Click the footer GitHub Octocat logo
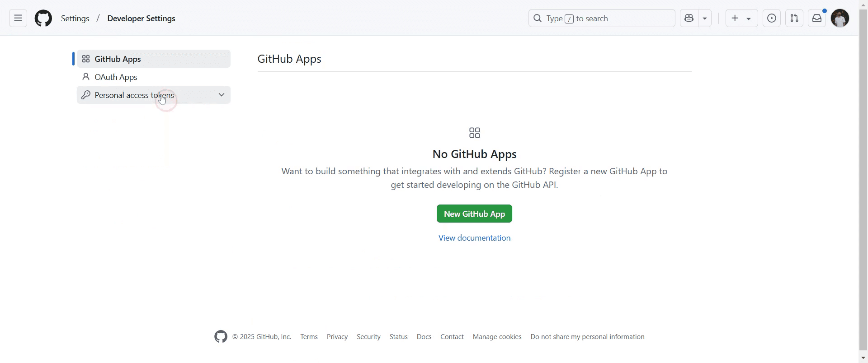Screen dimensions: 868x363 (221, 337)
